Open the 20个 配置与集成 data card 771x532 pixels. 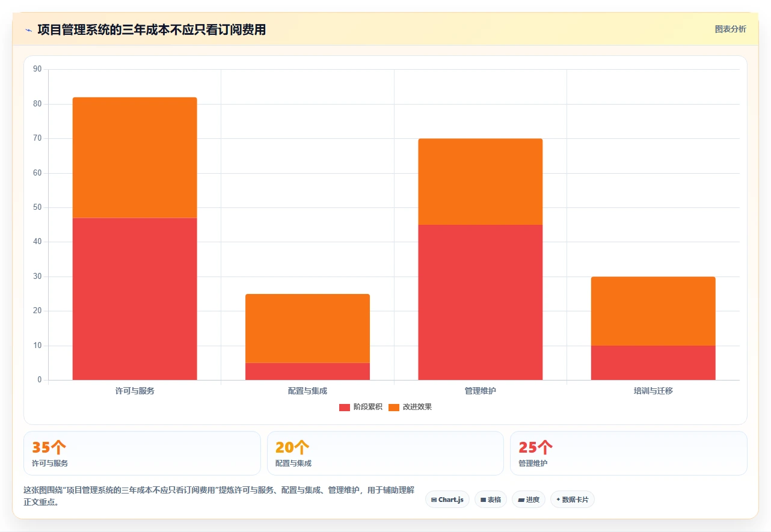385,453
